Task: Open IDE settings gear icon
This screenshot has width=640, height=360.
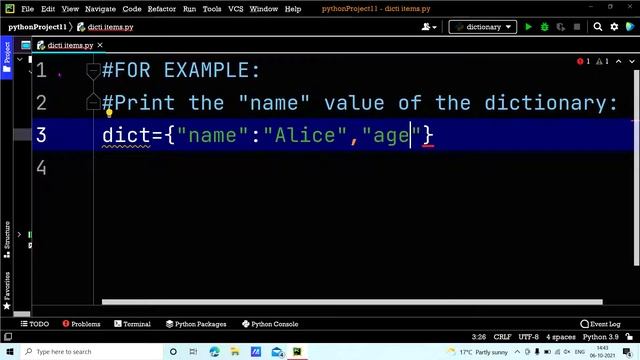Action: tap(614, 27)
